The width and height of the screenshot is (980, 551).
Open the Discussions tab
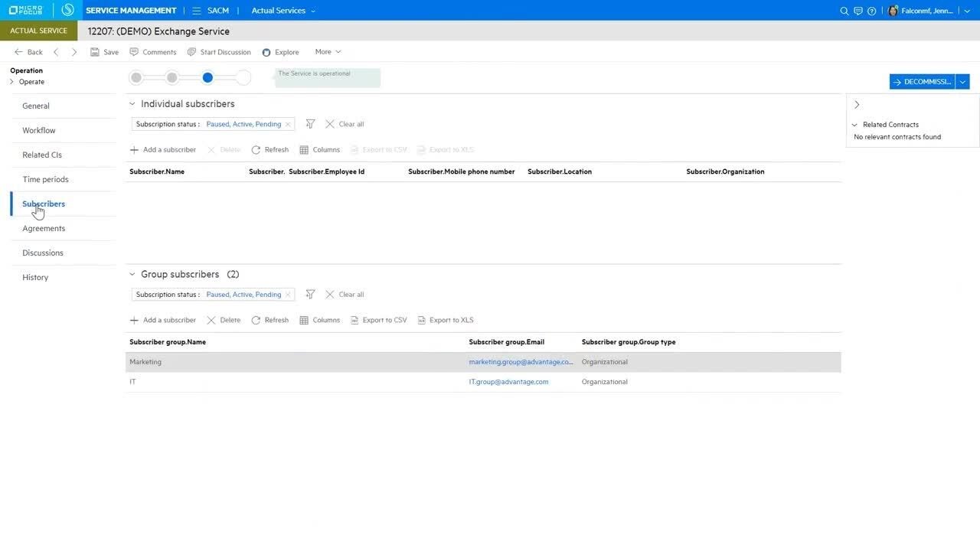(43, 253)
